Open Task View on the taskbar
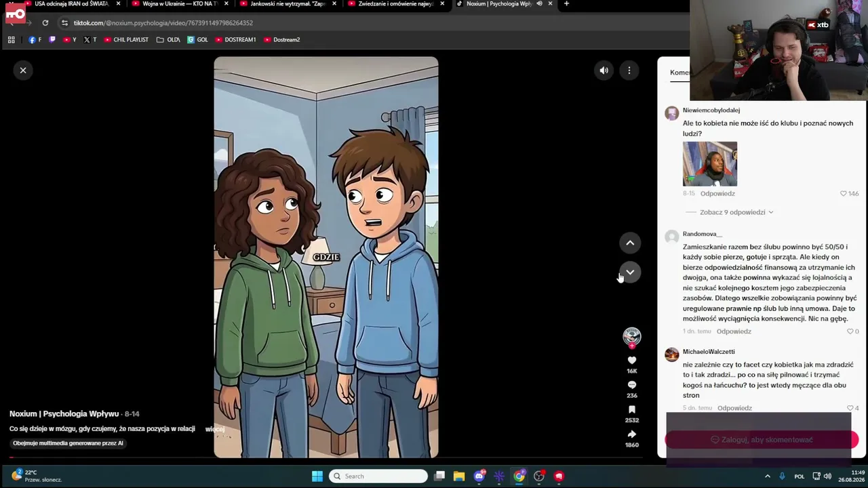868x488 pixels. click(439, 476)
